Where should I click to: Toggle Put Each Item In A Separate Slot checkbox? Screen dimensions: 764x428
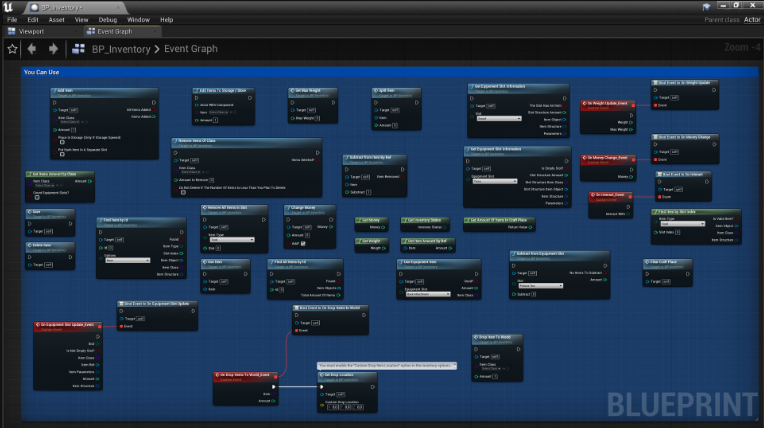pyautogui.click(x=62, y=155)
